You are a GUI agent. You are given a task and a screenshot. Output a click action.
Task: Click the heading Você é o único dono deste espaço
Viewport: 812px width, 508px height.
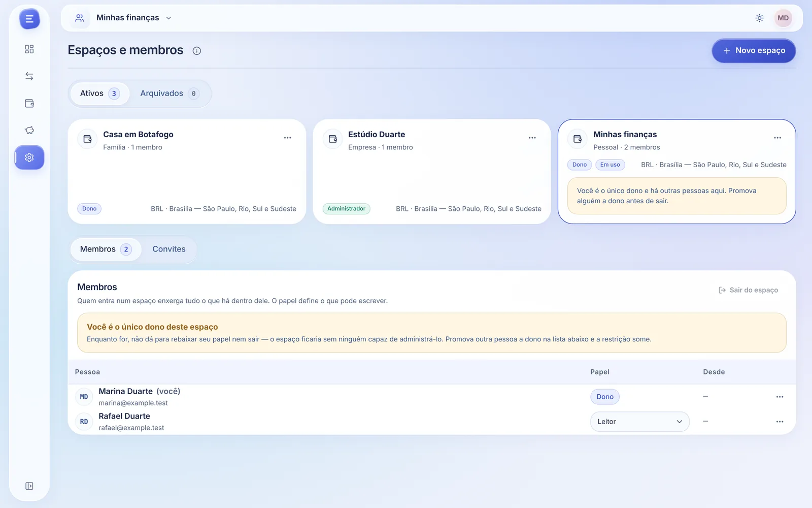click(152, 327)
